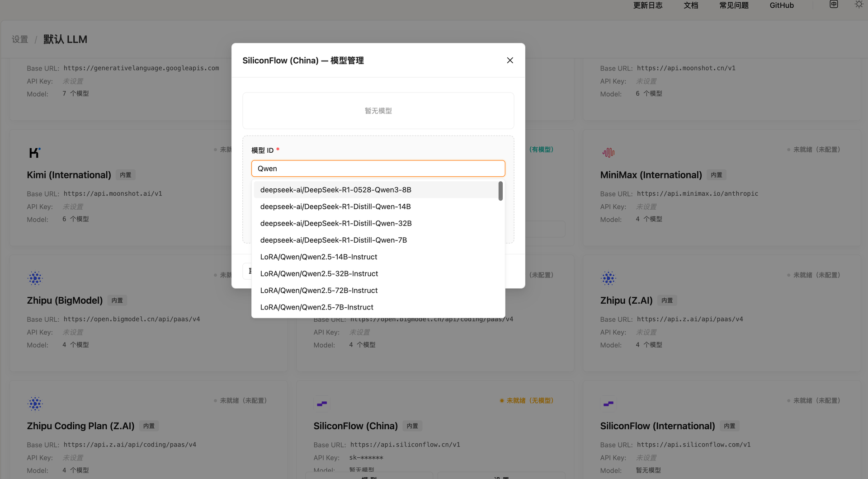This screenshot has width=868, height=479.
Task: Navigate back to 设置 in the breadcrumb
Action: tap(20, 39)
